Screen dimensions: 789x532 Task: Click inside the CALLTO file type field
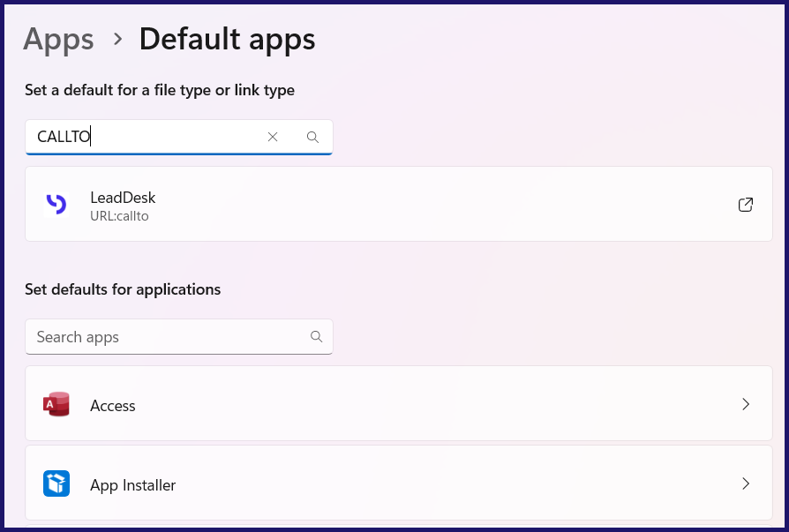pos(179,138)
